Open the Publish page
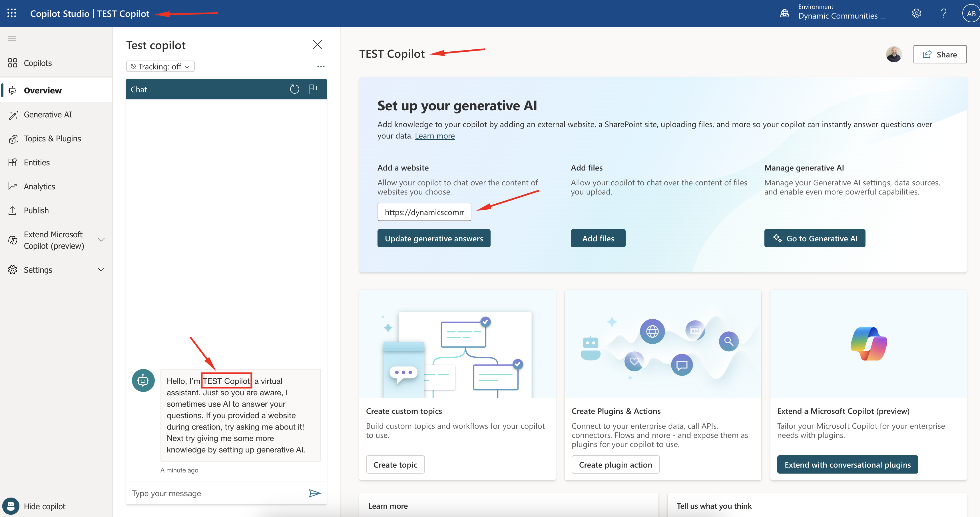Image resolution: width=980 pixels, height=517 pixels. [x=56, y=211]
